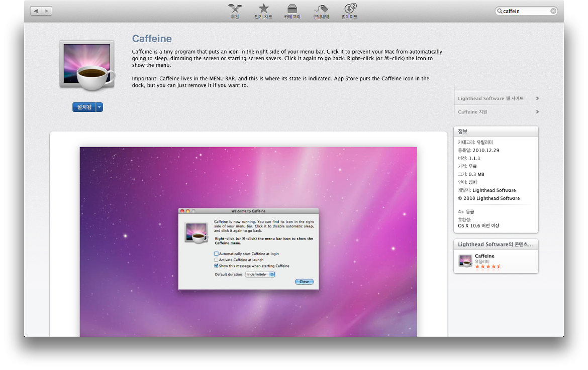This screenshot has height=370, width=588.
Task: Open the Categories (카테고리) tab
Action: (292, 11)
